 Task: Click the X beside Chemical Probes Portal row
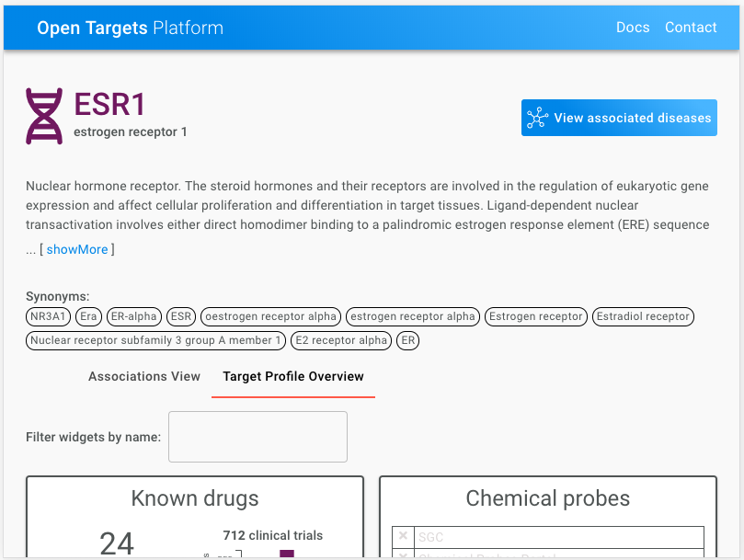click(x=403, y=555)
